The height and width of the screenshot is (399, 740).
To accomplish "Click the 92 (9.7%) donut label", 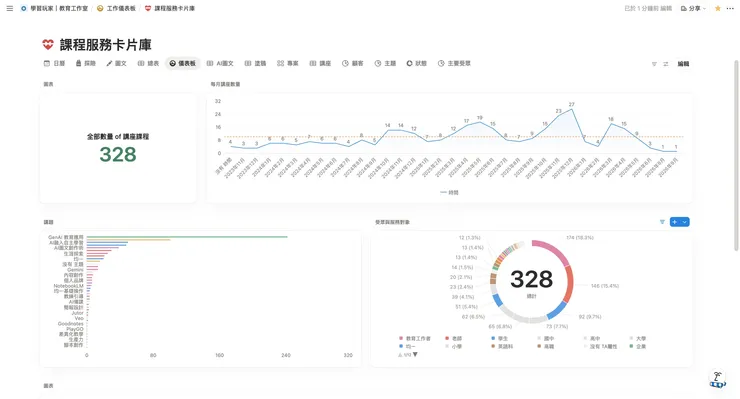I will pyautogui.click(x=590, y=317).
